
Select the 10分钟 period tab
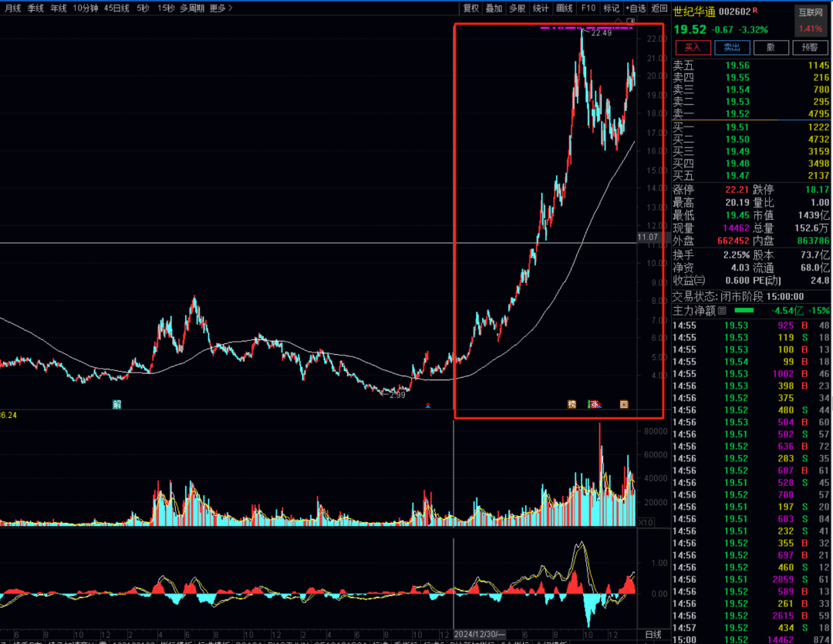(x=86, y=8)
